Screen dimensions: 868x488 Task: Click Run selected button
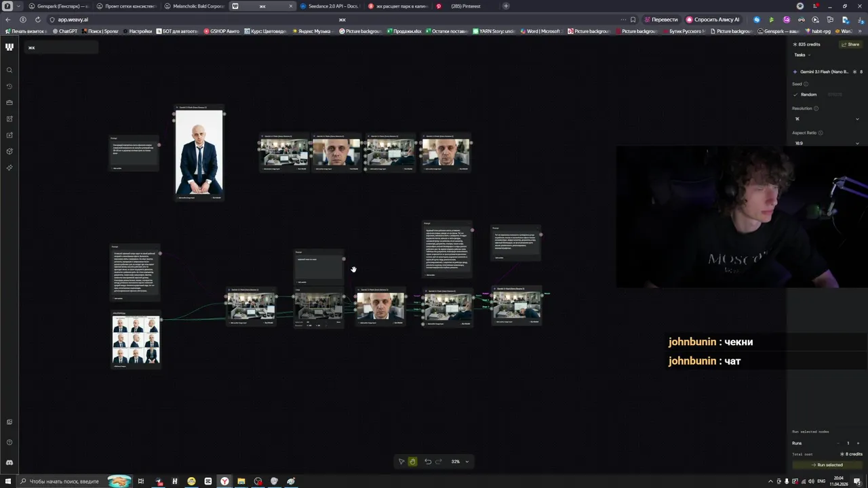pos(827,465)
